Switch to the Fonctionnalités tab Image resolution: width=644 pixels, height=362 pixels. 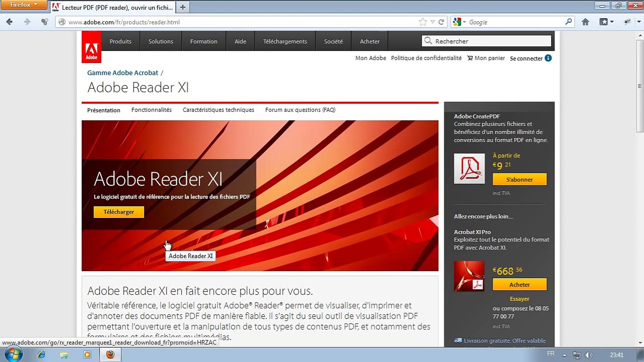point(151,110)
